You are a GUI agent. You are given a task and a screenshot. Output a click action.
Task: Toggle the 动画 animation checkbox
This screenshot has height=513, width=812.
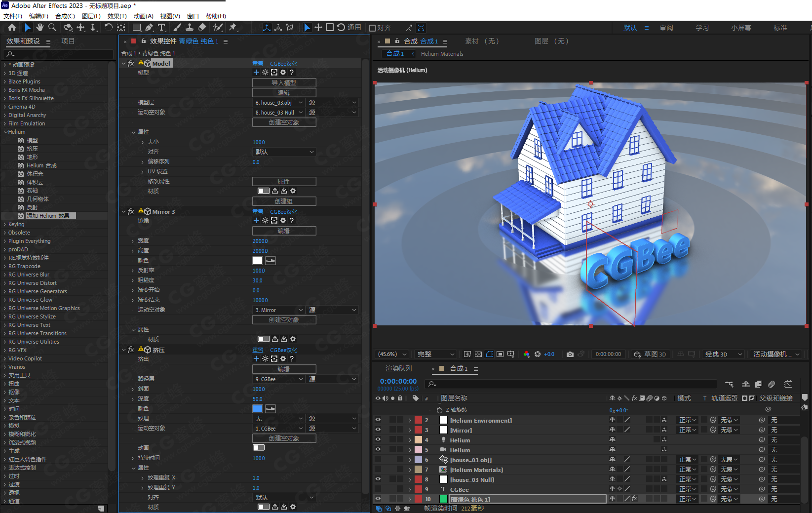259,448
